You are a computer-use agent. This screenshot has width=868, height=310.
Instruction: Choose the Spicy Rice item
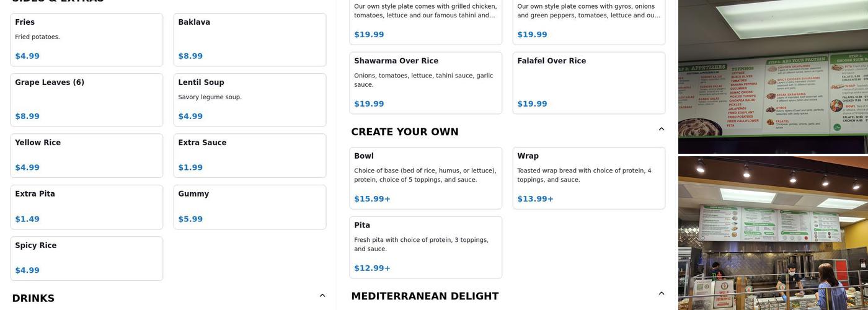(87, 259)
